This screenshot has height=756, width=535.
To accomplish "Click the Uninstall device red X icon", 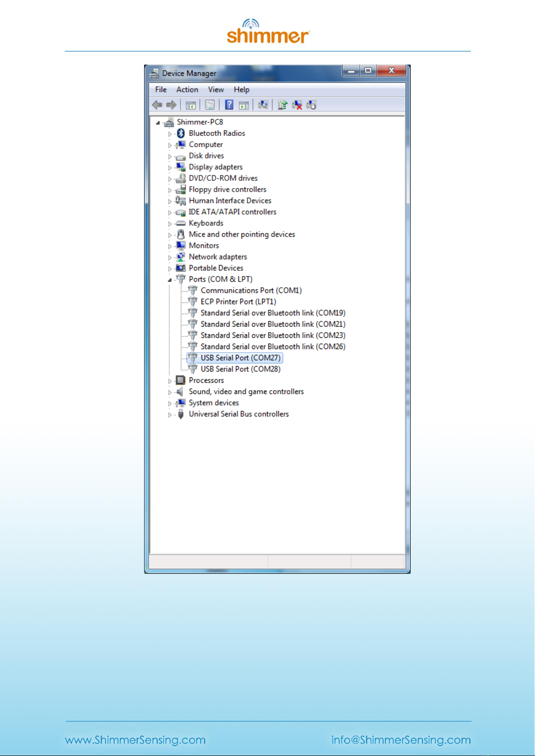I will [297, 105].
